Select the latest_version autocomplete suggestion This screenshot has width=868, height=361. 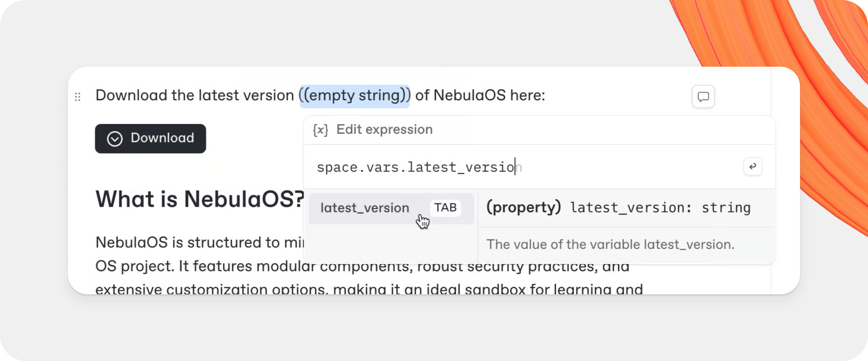click(365, 208)
